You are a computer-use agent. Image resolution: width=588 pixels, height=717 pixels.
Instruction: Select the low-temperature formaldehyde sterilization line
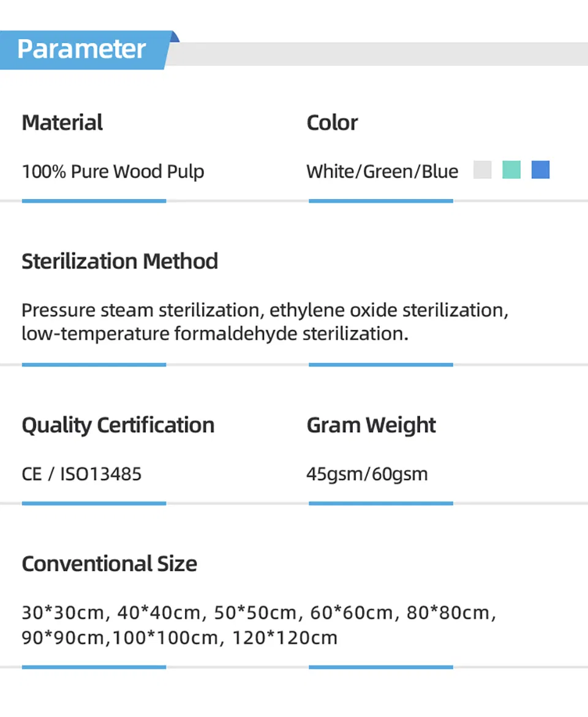214,334
